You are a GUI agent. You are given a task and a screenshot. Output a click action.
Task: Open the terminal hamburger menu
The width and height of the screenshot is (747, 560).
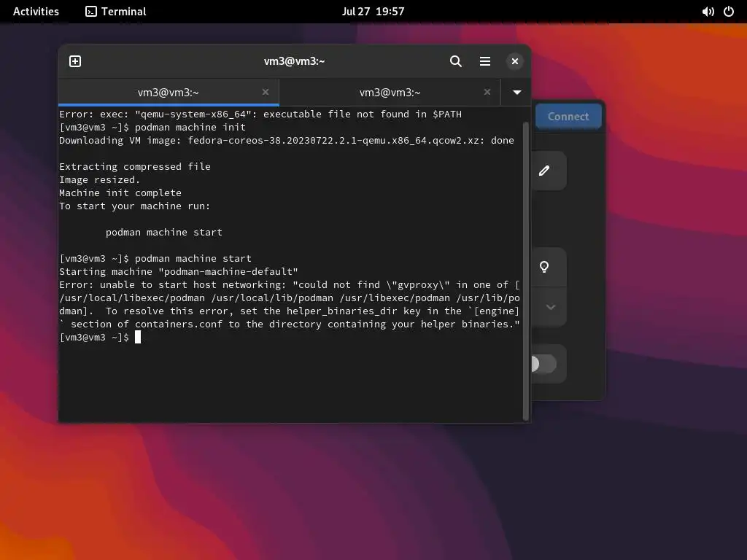pos(485,61)
